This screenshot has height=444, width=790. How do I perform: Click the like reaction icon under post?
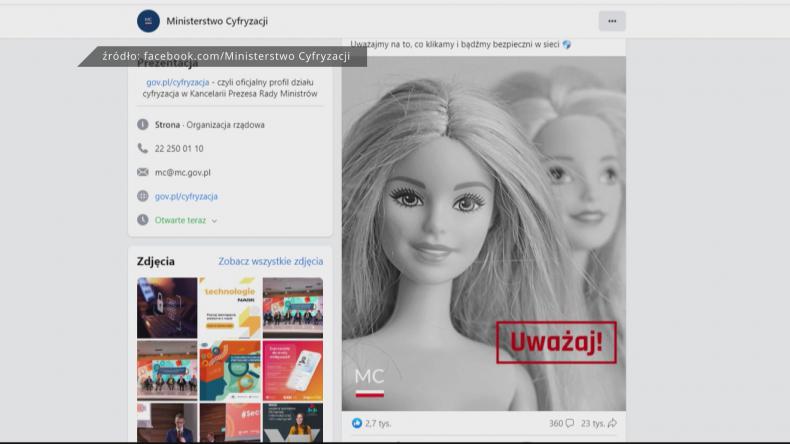(357, 423)
